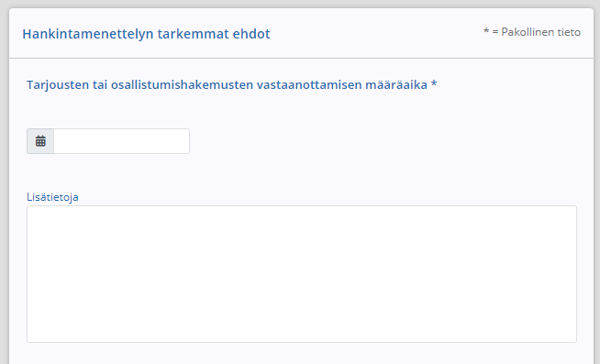This screenshot has height=364, width=600.
Task: Click inside the large additional information box
Action: click(302, 274)
